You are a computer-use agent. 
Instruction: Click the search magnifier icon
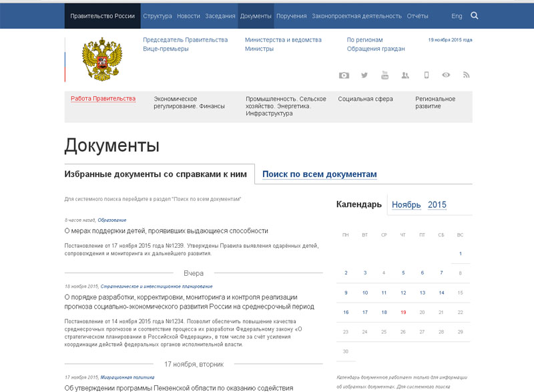tap(475, 15)
